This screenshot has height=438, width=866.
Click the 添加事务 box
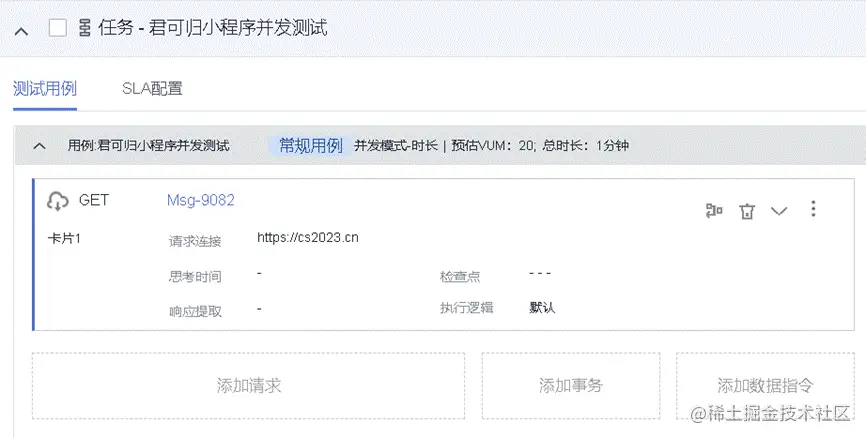(x=571, y=386)
